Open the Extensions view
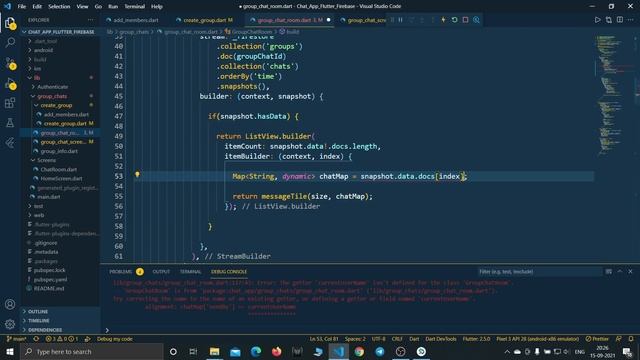The width and height of the screenshot is (640, 360). click(10, 102)
